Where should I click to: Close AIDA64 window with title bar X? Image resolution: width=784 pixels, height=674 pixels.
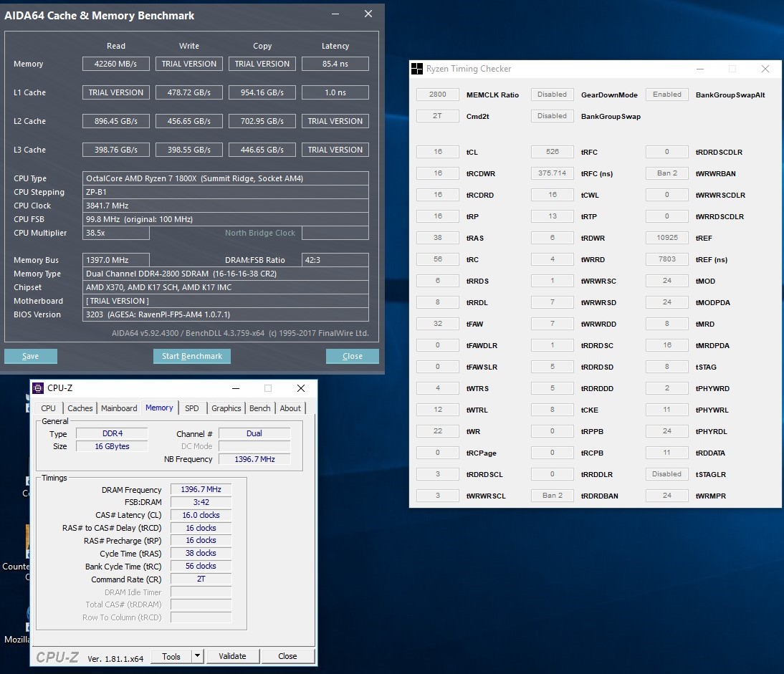click(x=368, y=14)
